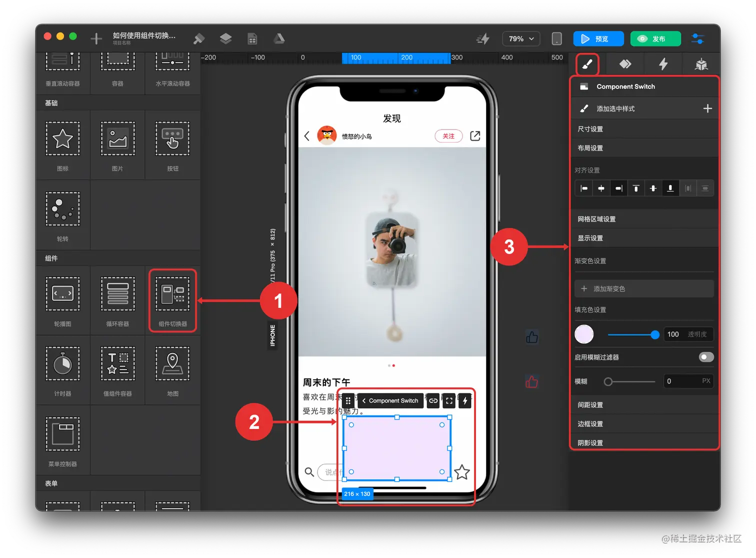Screen dimensions: 756x558
Task: Expand the 布局设置 layout settings section
Action: point(644,148)
